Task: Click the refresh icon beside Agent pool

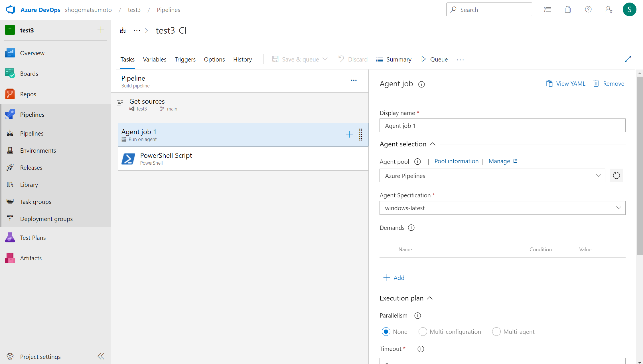Action: coord(616,175)
